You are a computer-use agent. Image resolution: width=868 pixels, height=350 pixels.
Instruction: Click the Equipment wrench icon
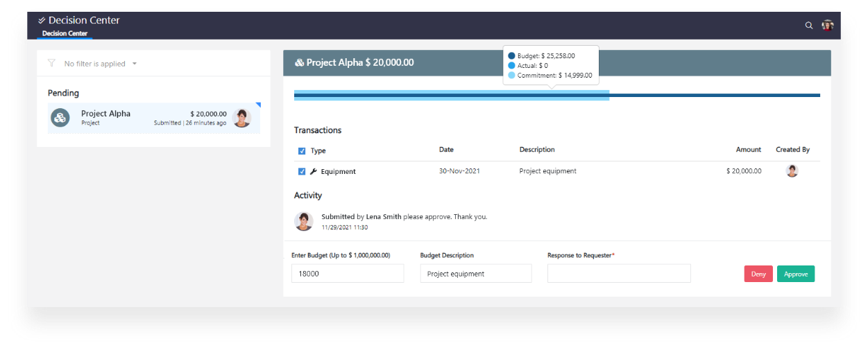(x=313, y=171)
